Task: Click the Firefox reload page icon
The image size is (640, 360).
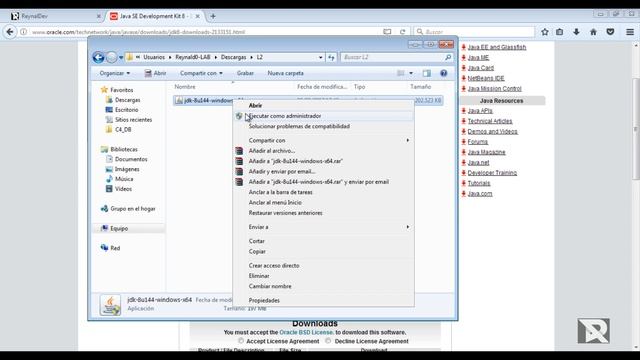Action: (402, 31)
